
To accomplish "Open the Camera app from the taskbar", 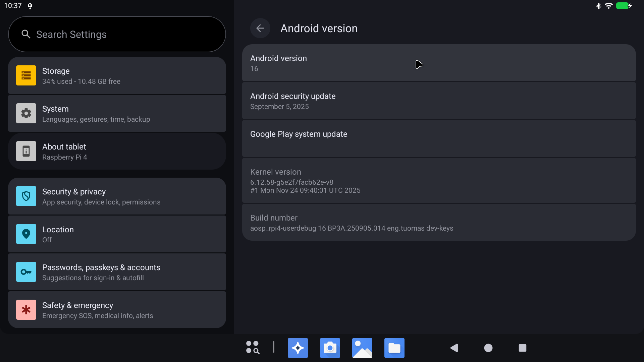I will tap(330, 348).
